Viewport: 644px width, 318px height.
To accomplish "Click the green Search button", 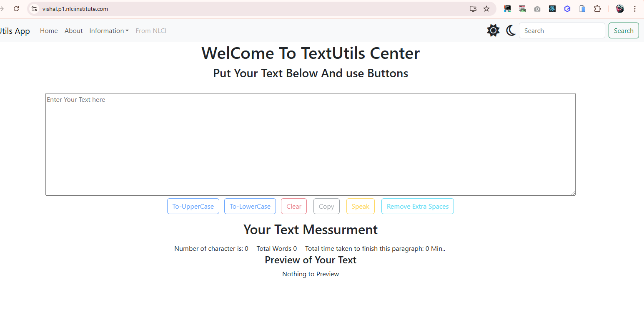I will tap(624, 30).
